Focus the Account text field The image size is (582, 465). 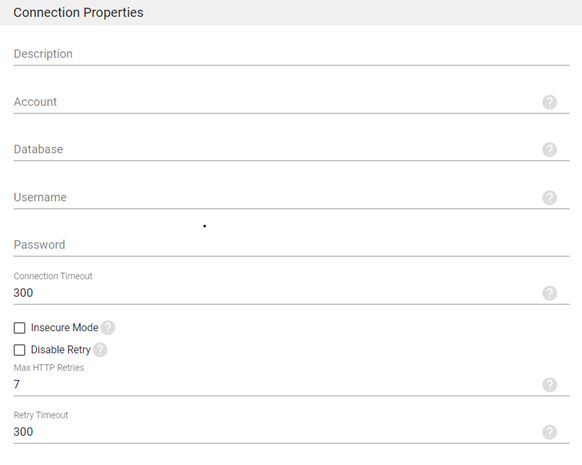point(277,102)
